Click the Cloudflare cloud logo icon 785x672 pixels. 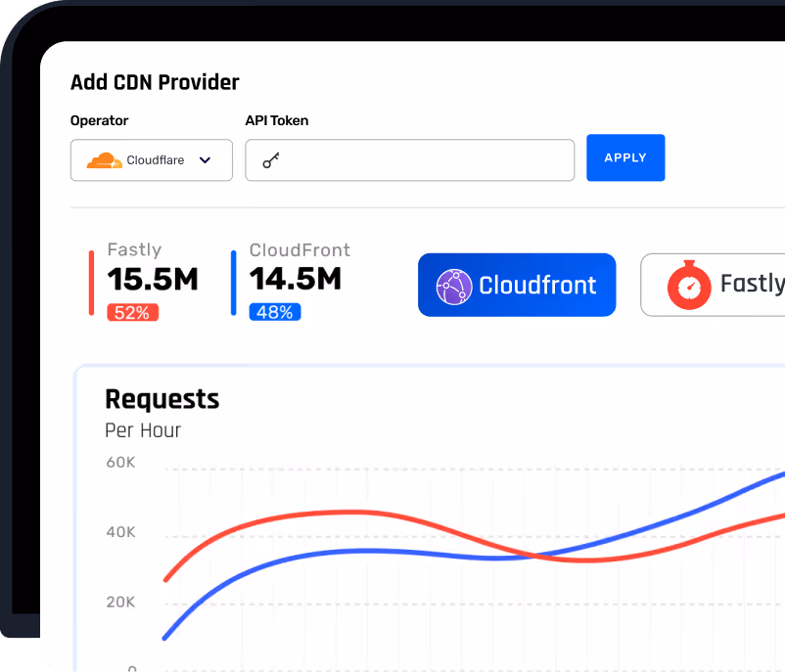[104, 160]
